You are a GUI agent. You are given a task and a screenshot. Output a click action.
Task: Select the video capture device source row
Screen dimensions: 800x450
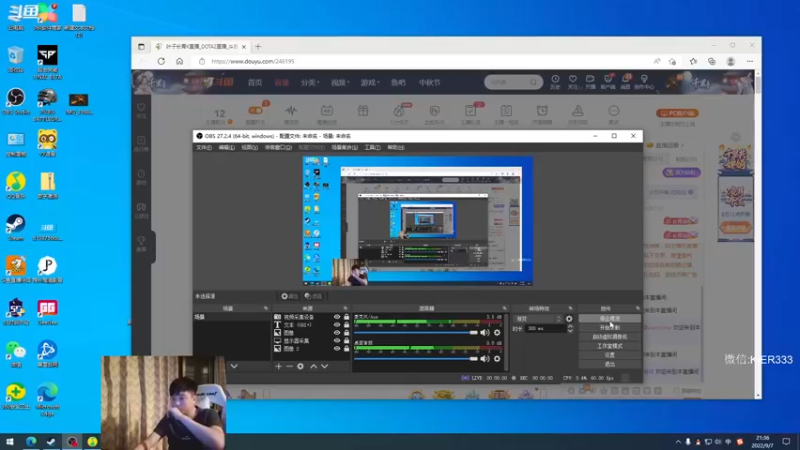(312, 317)
